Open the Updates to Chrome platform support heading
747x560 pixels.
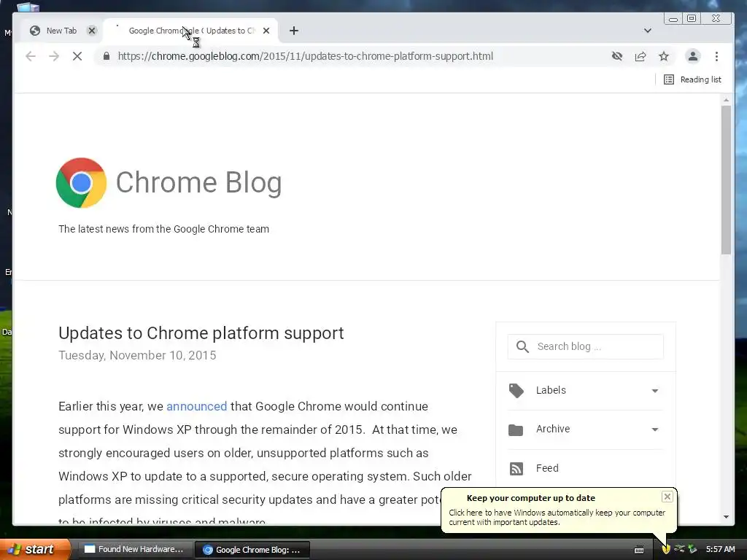[x=201, y=332]
